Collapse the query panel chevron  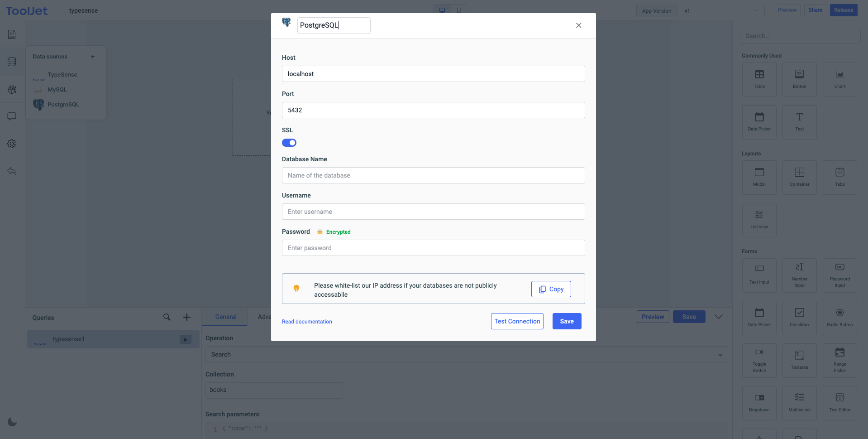[718, 317]
